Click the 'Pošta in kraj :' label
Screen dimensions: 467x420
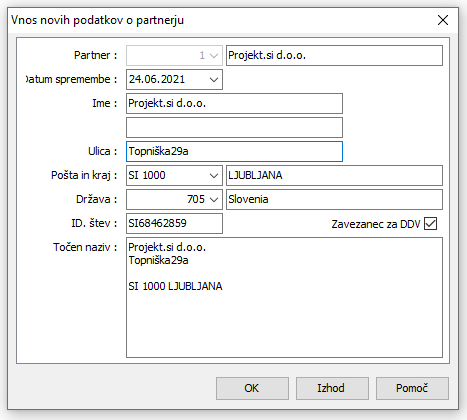pos(84,175)
